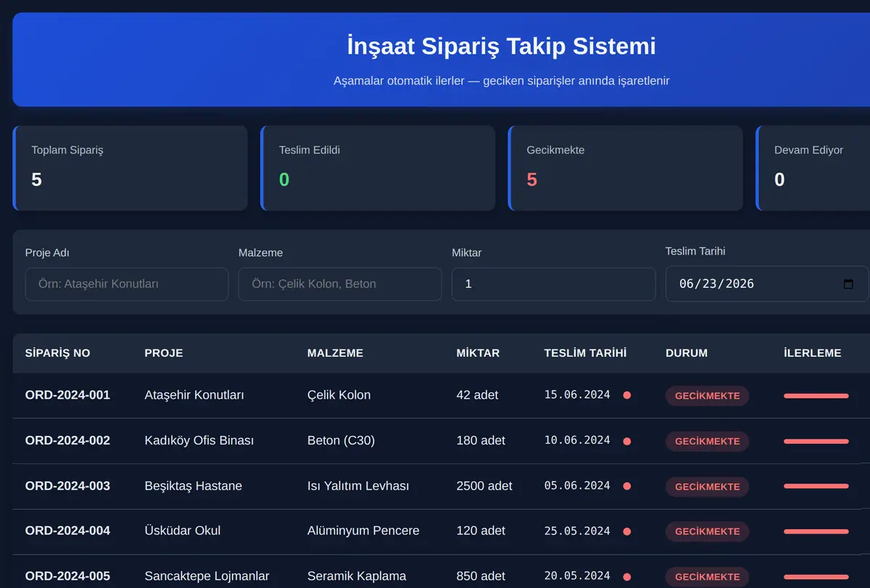Click the red overdue dot for ORD-2024-004
The image size is (870, 588).
coord(627,531)
